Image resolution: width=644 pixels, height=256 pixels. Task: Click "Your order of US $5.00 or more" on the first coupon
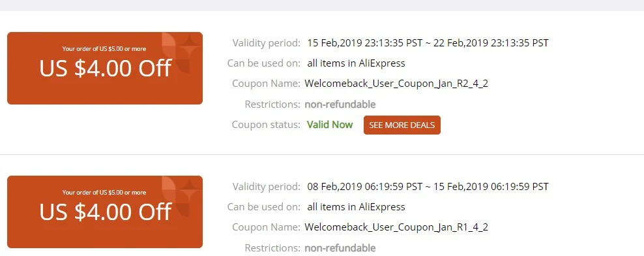pyautogui.click(x=104, y=49)
